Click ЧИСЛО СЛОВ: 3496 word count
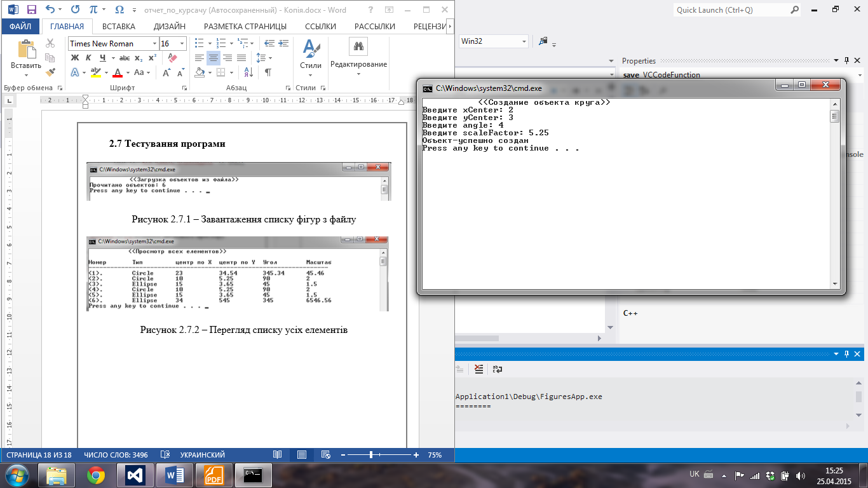 click(x=116, y=455)
